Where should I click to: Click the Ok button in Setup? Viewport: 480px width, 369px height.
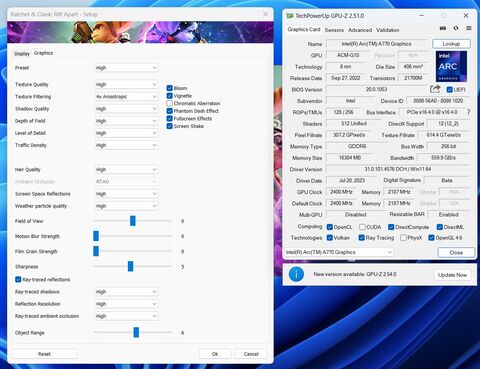tap(215, 354)
